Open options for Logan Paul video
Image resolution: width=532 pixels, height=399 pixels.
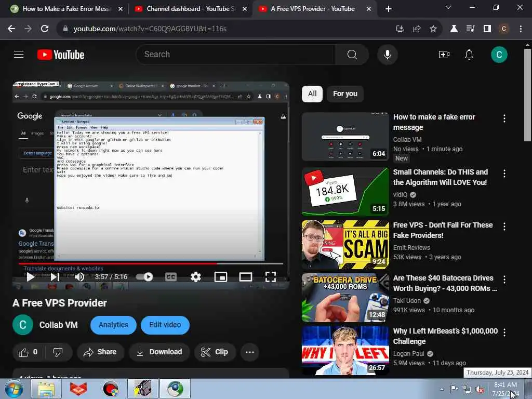point(504,332)
